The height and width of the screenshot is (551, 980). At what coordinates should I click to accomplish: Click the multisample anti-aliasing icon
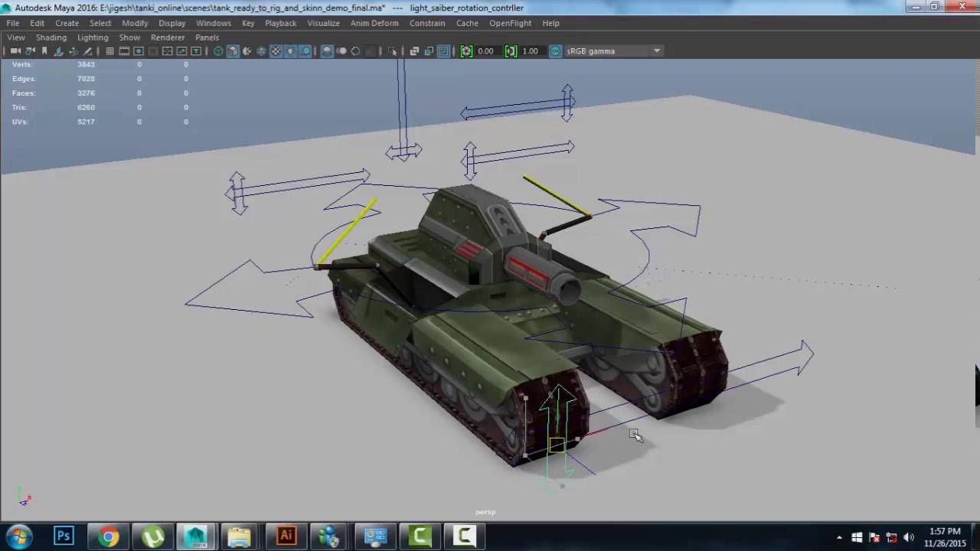(x=356, y=51)
